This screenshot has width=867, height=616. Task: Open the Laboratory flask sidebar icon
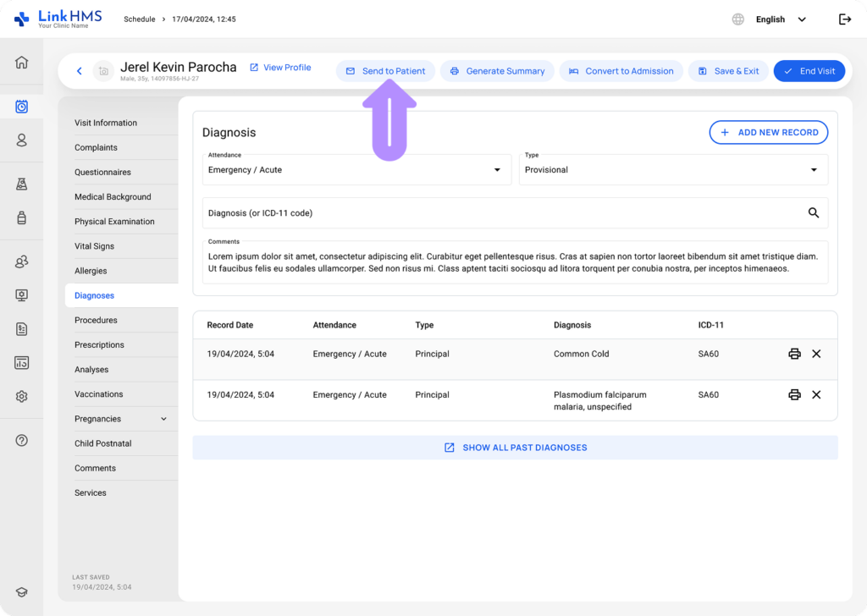(21, 184)
